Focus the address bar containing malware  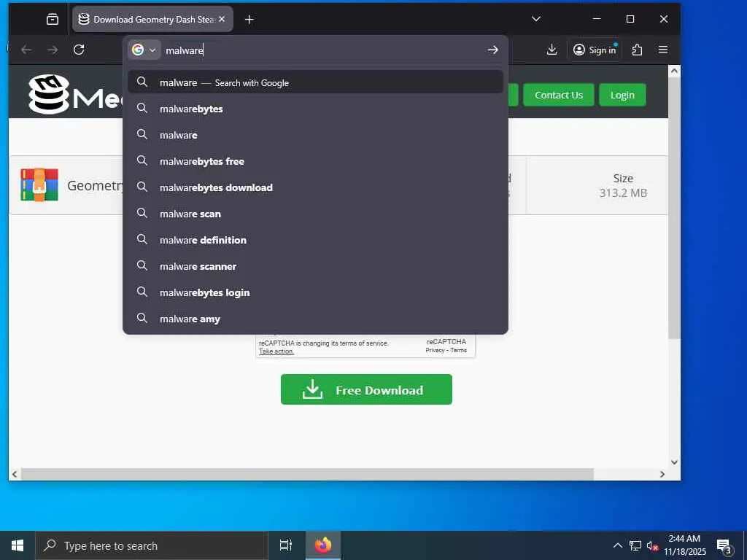[322, 50]
